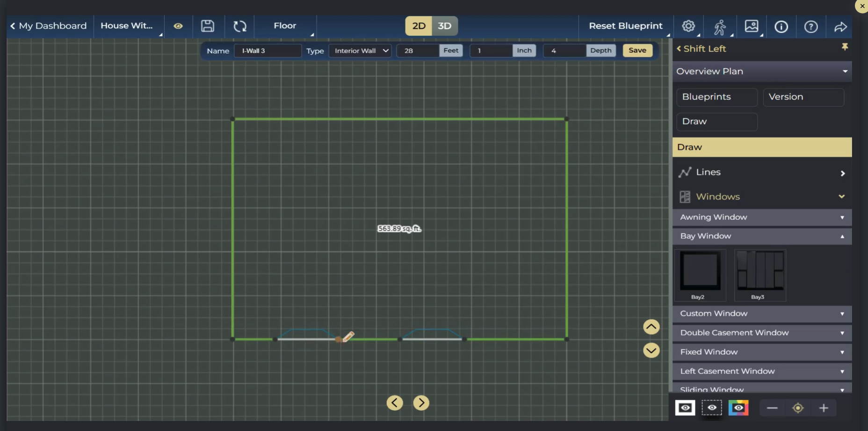Screen dimensions: 868x431
Task: Zoom out with the minus icon
Action: tap(772, 408)
